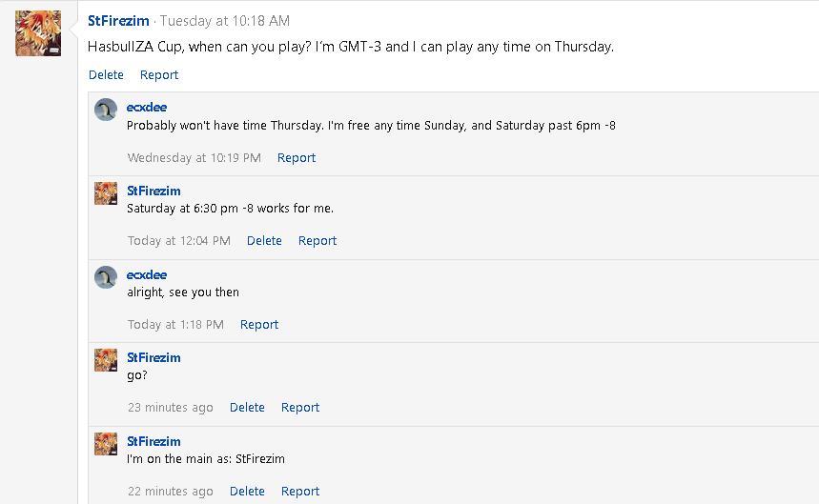Report the main HasbullZA Cup post
This screenshot has height=504, width=819.
(x=159, y=75)
